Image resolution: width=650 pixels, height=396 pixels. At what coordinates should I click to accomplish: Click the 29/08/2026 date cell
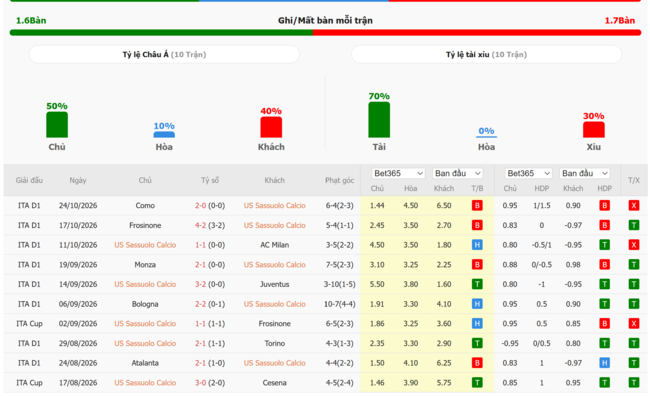tap(78, 343)
